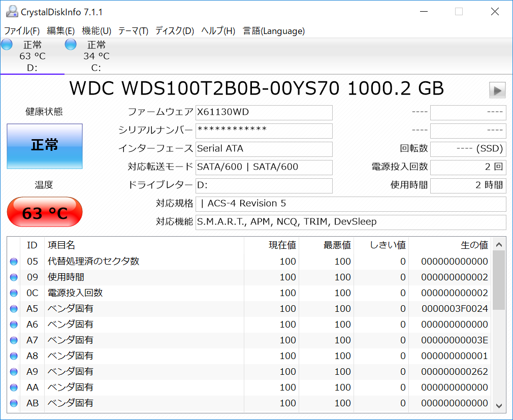Click the firmware field X61130WD
513x420 pixels.
pos(264,112)
